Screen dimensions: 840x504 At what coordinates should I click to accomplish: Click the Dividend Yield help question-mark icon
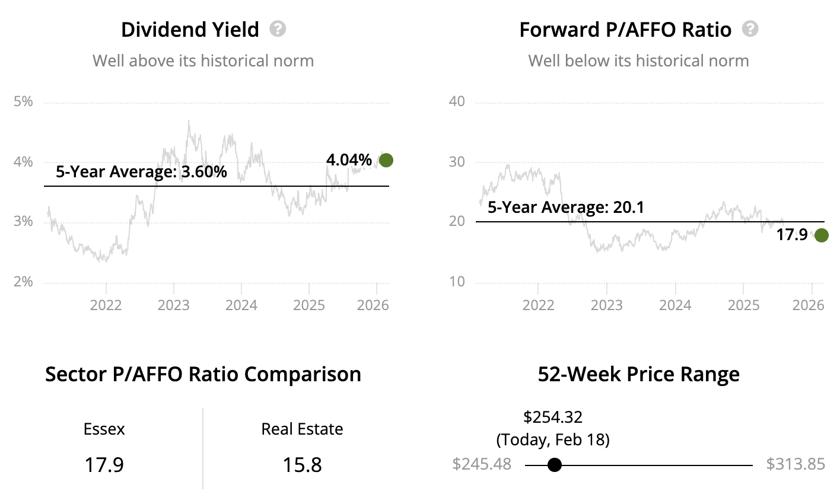tap(278, 28)
